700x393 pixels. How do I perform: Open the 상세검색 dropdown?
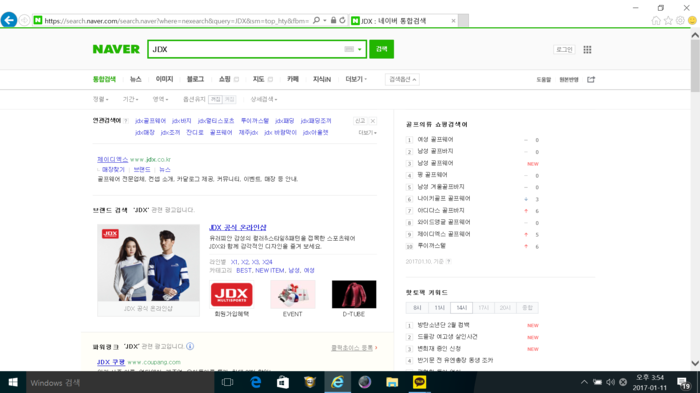coord(263,99)
